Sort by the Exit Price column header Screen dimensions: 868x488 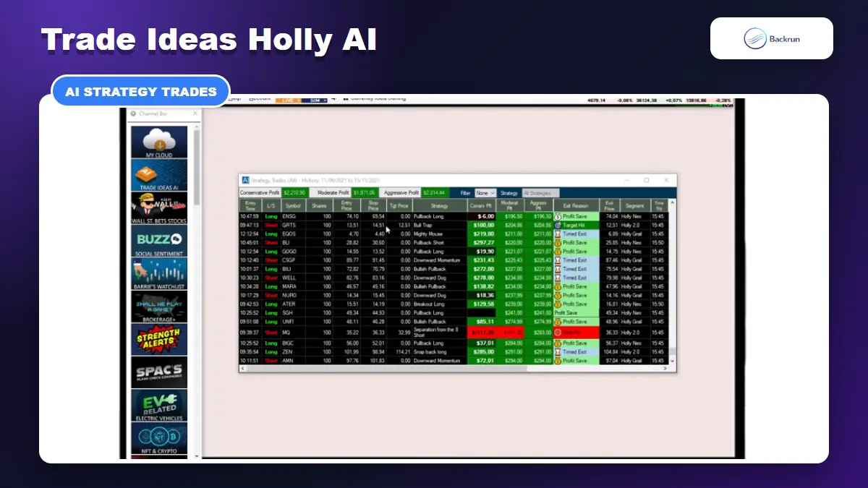coord(610,205)
